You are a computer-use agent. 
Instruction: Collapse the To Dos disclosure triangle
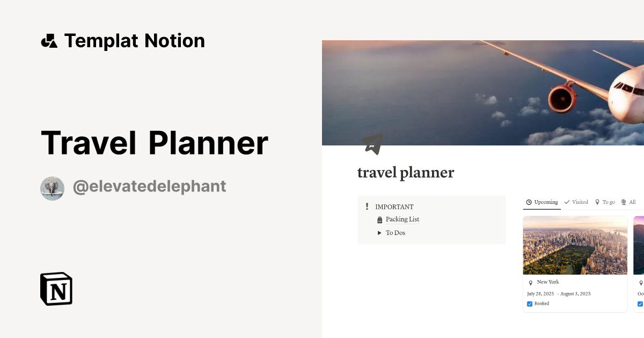point(379,232)
